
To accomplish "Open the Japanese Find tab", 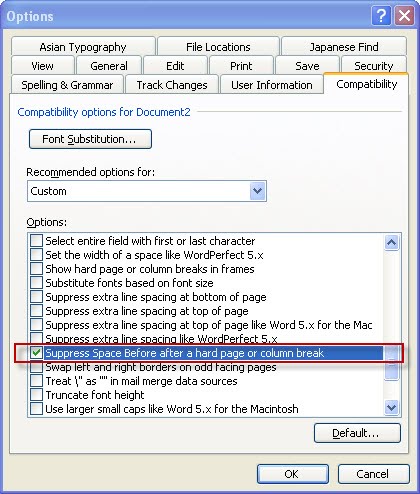I will 344,47.
